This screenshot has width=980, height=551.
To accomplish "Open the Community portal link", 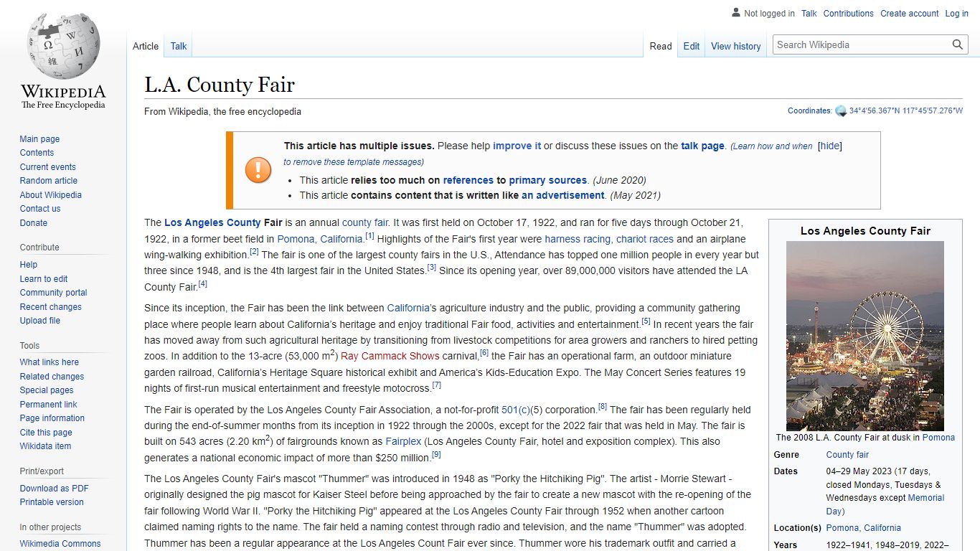I will click(x=53, y=293).
